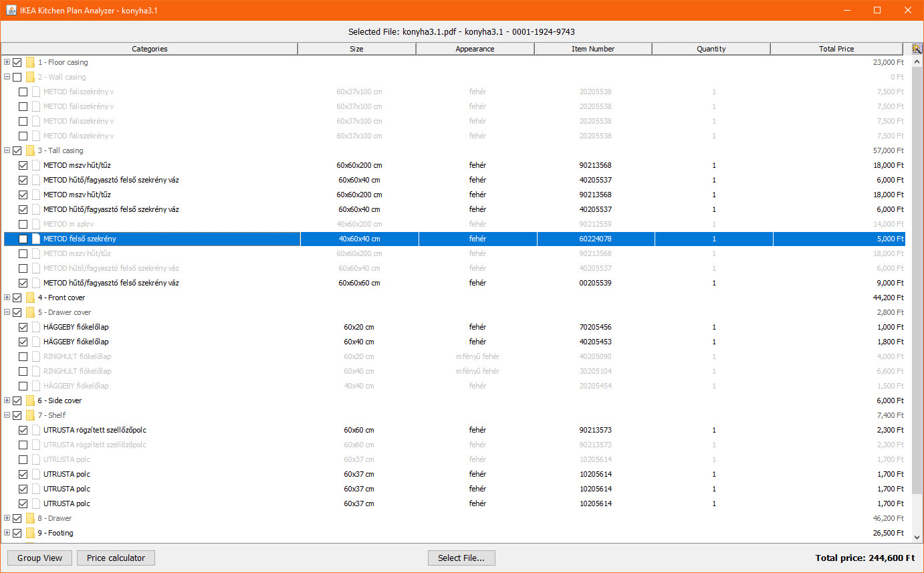Collapse the Drawer cover category
924x573 pixels.
[7, 312]
